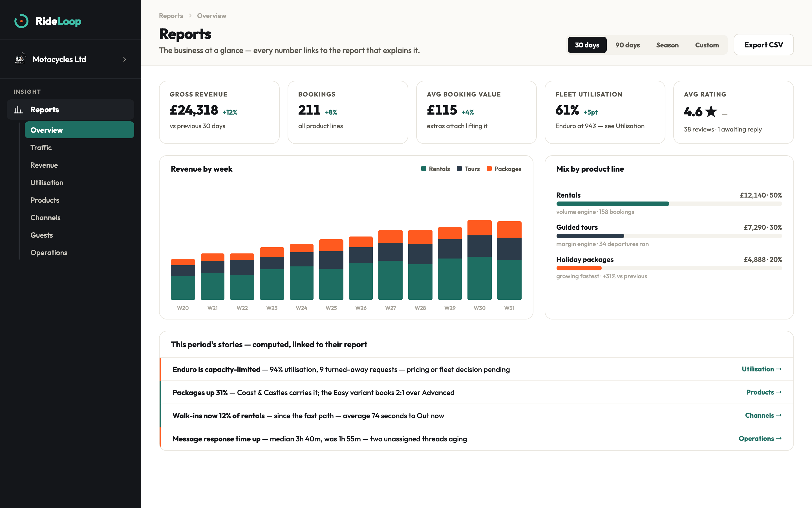This screenshot has height=508, width=812.
Task: Expand the Motacycles Ltd account chevron
Action: tap(125, 59)
